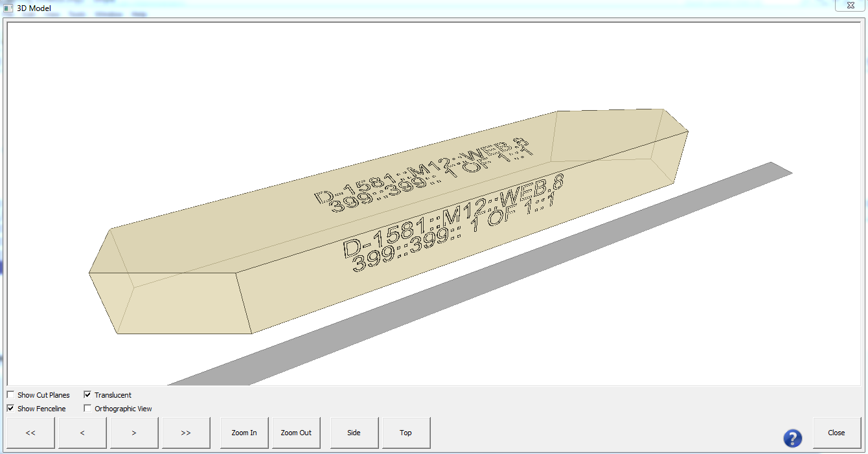Image resolution: width=868 pixels, height=454 pixels.
Task: Switch to the Top view
Action: 406,433
